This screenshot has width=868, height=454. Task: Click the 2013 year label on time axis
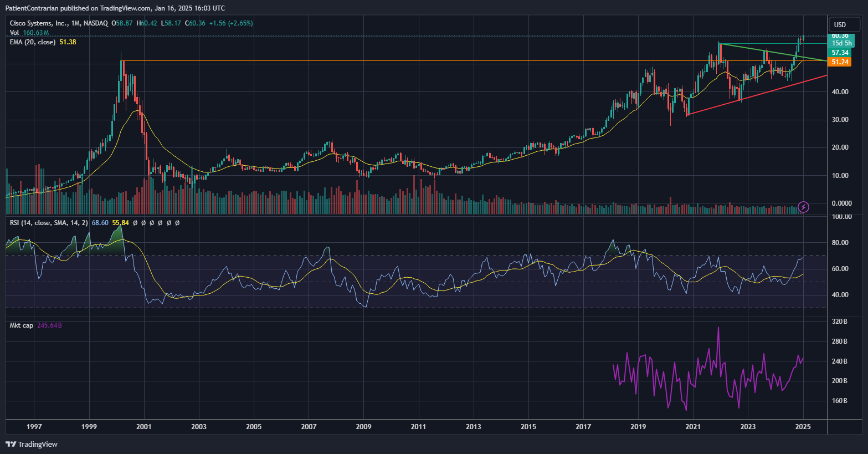474,426
